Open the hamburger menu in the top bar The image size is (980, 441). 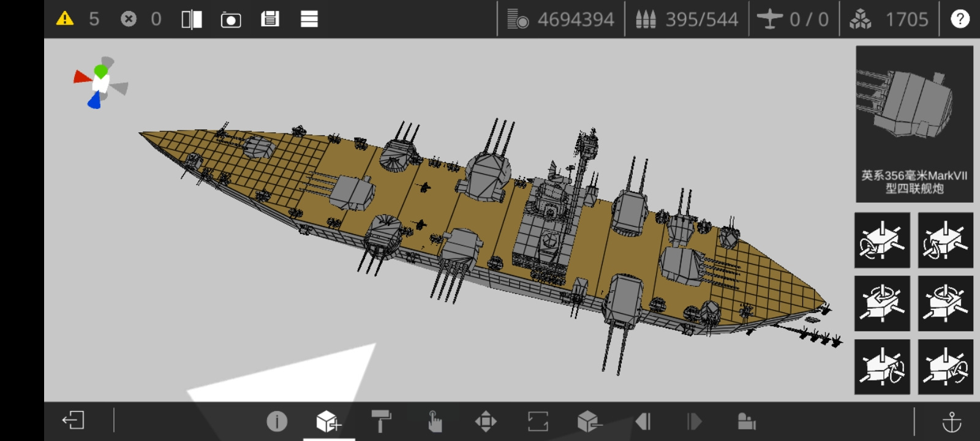309,19
